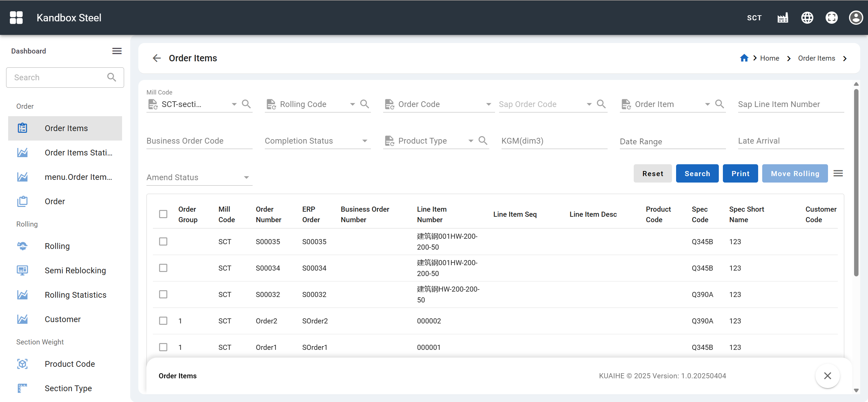868x402 pixels.
Task: Click the home icon in breadcrumb
Action: click(x=744, y=58)
